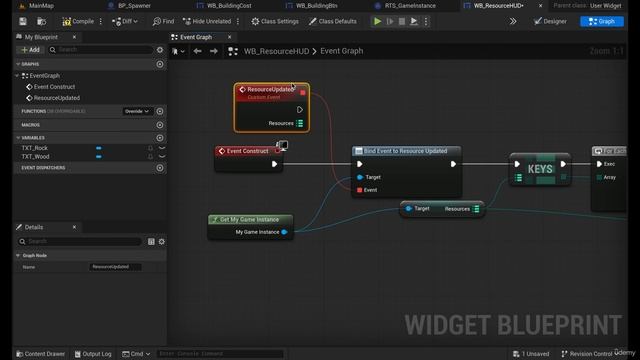The image size is (640, 360).
Task: Start Play in editor
Action: pos(378,21)
